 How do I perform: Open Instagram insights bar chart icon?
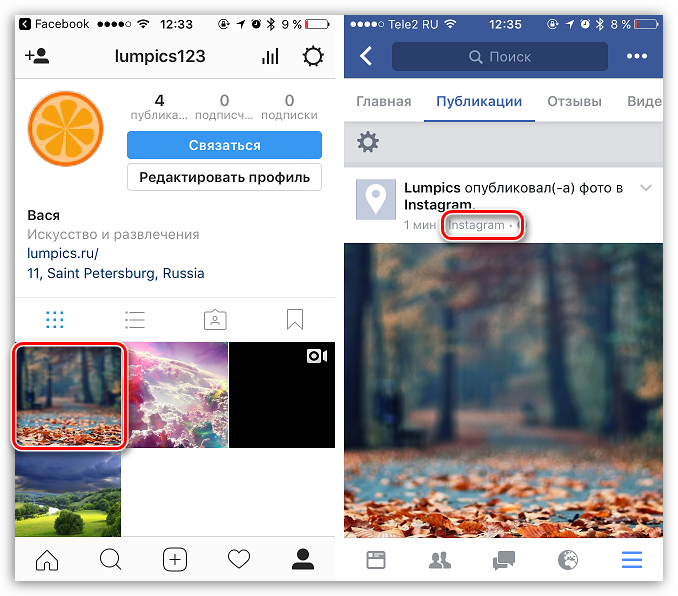point(270,56)
